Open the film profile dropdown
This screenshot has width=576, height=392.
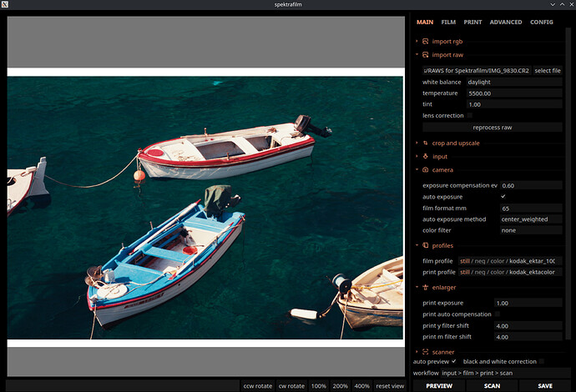(x=510, y=261)
